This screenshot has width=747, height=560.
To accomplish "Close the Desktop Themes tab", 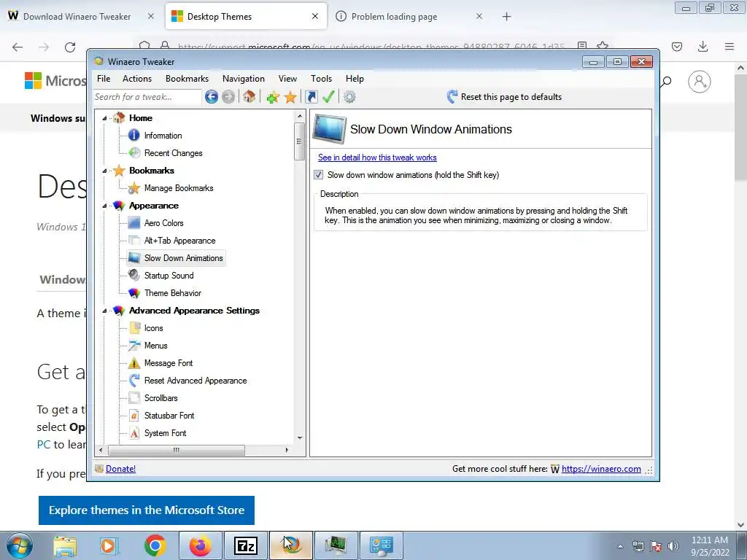I will [315, 16].
